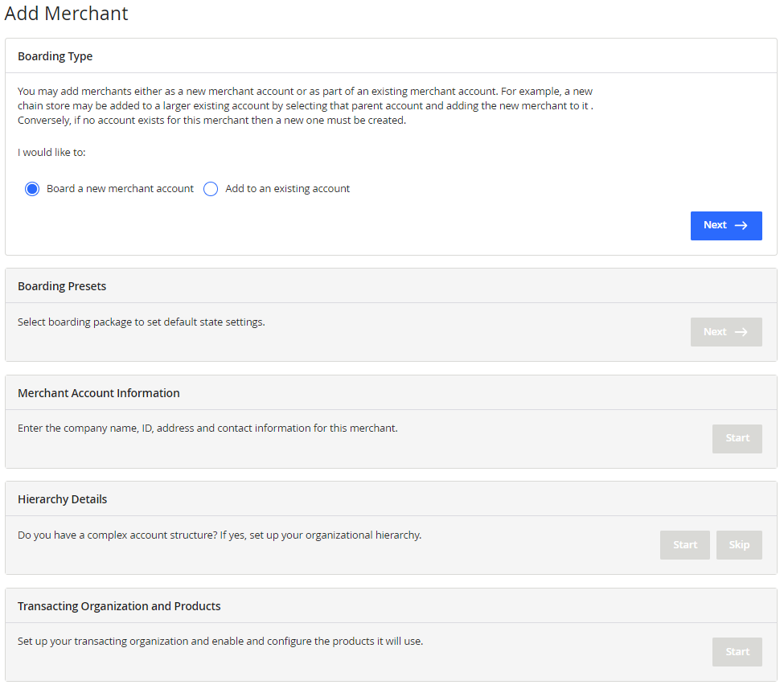Click the Boarding Type section header

[x=55, y=56]
